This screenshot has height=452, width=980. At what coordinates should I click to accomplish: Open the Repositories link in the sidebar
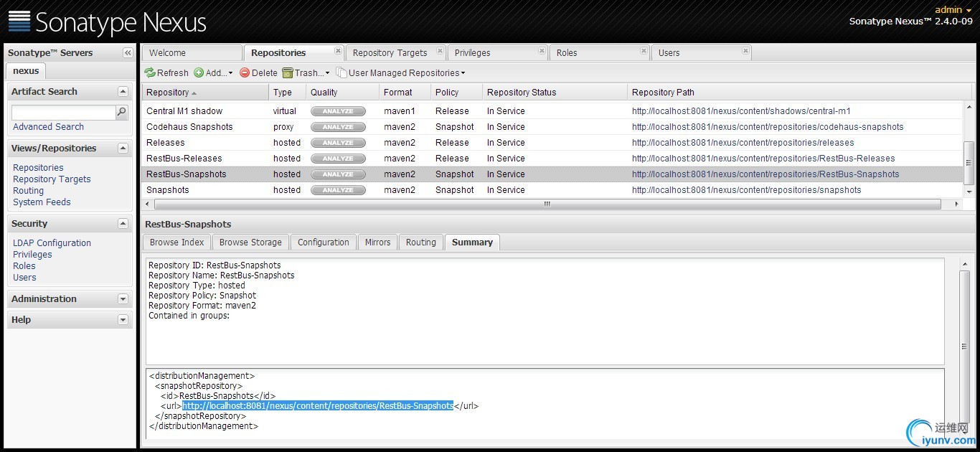[x=38, y=168]
